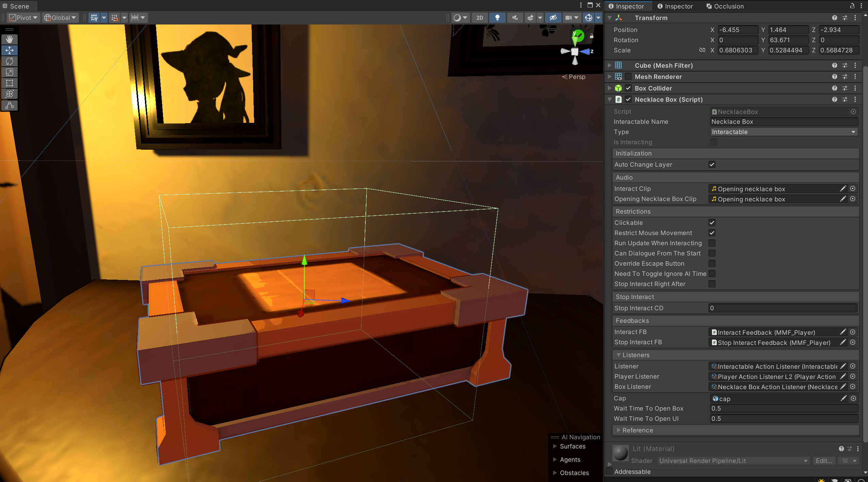Image resolution: width=868 pixels, height=482 pixels.
Task: Select the Hand view tool
Action: coord(10,39)
